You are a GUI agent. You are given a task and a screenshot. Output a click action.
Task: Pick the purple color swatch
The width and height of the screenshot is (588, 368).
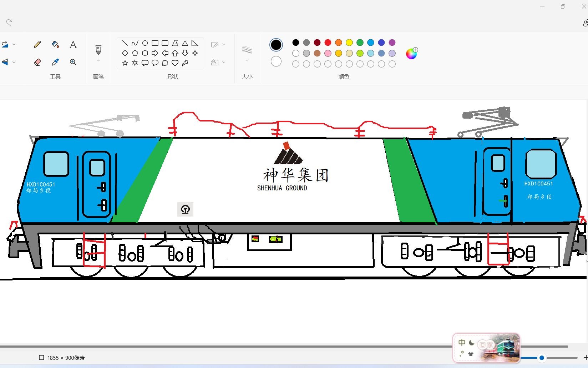click(392, 43)
